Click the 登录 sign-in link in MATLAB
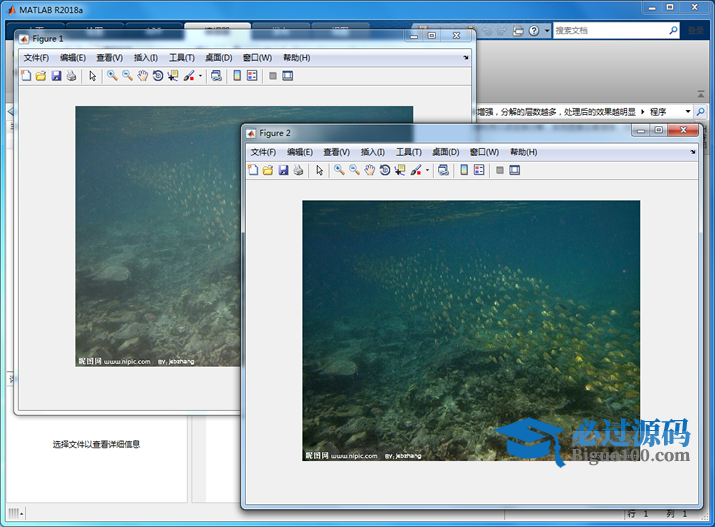Image resolution: width=715 pixels, height=527 pixels. 695,31
